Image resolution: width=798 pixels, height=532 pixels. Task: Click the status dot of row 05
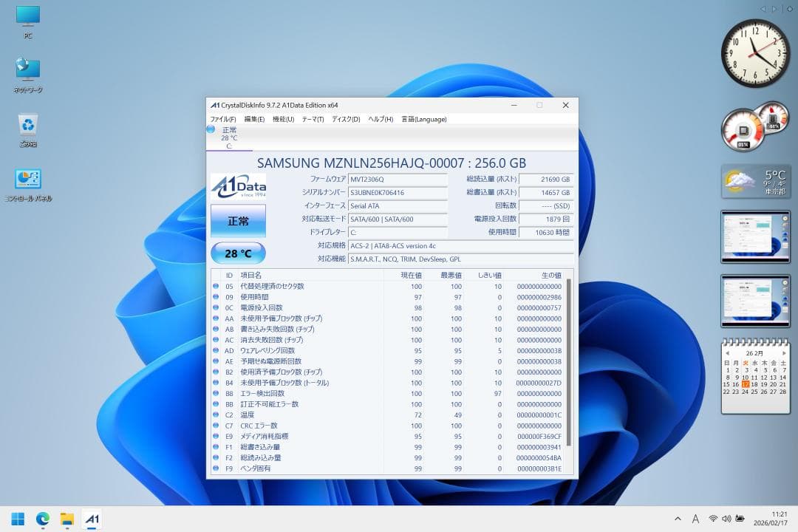click(216, 286)
